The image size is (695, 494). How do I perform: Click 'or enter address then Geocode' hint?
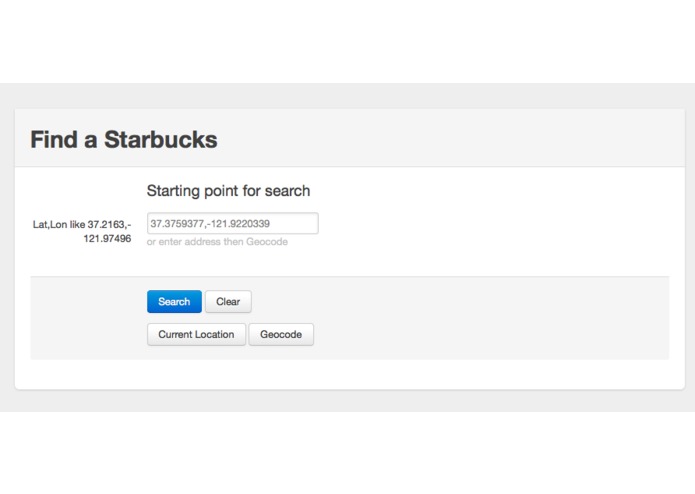[x=217, y=242]
